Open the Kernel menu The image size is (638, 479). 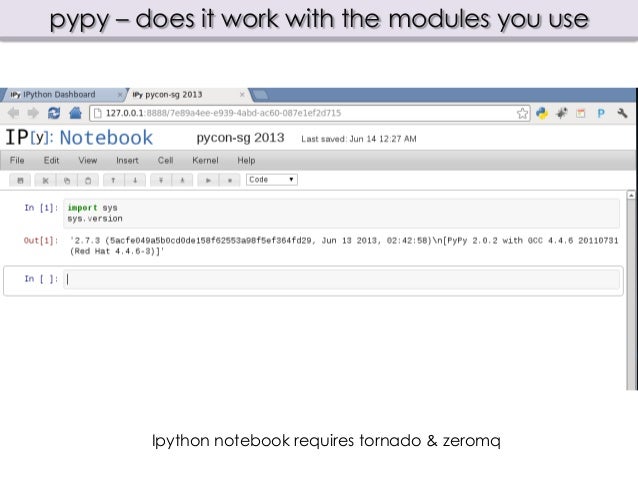pyautogui.click(x=205, y=160)
